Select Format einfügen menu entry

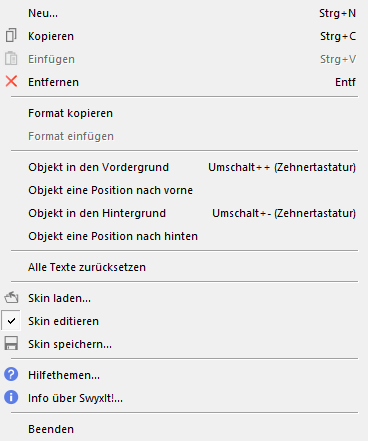[184, 136]
